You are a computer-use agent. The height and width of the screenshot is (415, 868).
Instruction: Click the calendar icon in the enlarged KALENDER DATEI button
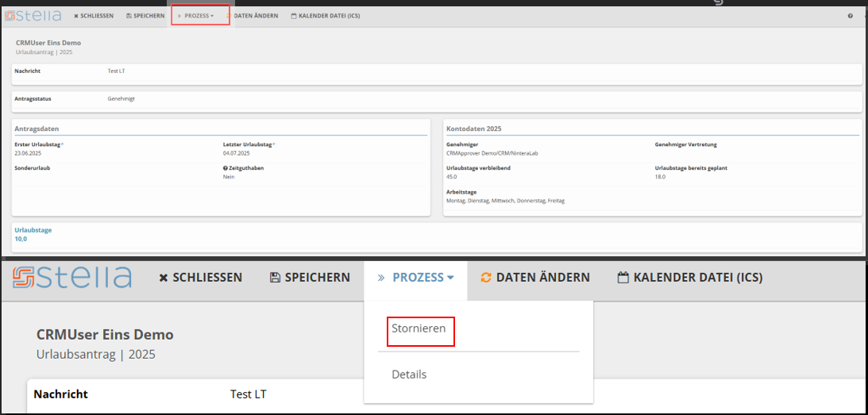pos(623,278)
